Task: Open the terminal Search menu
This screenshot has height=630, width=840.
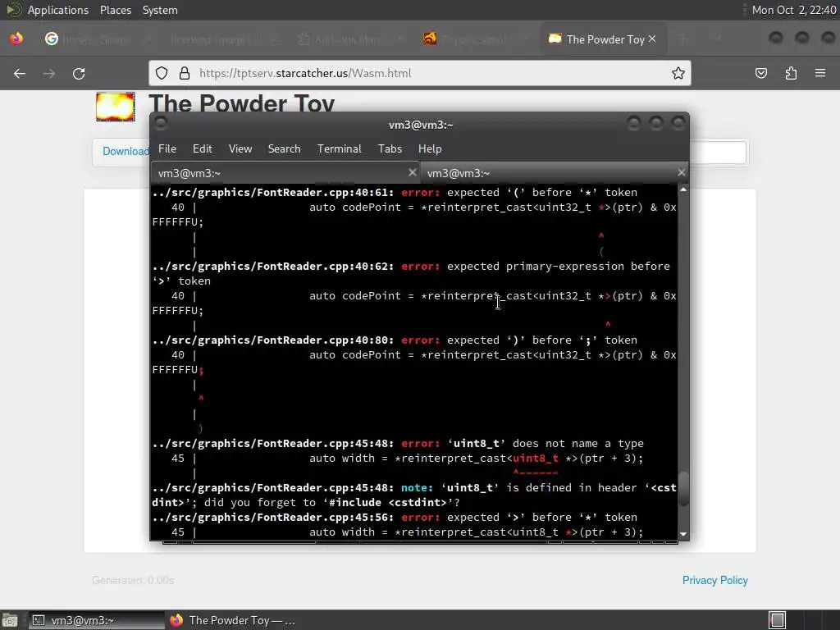Action: click(x=284, y=149)
